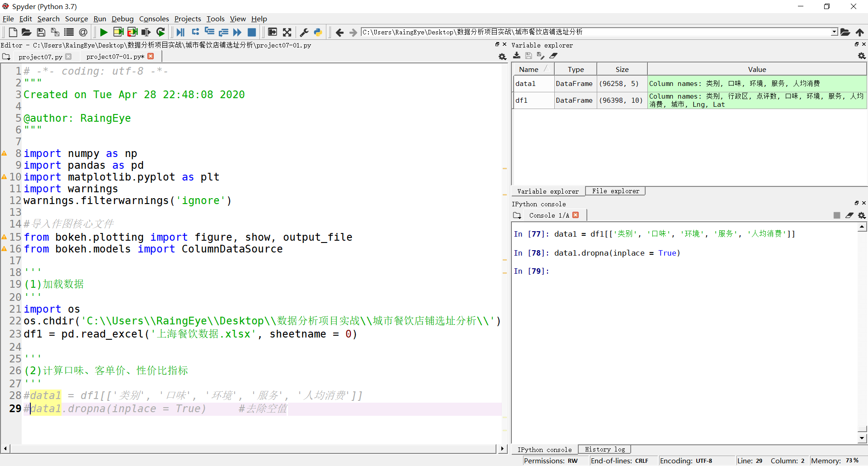Close the project07.py tab
Screen dimensions: 868x466
tap(68, 57)
